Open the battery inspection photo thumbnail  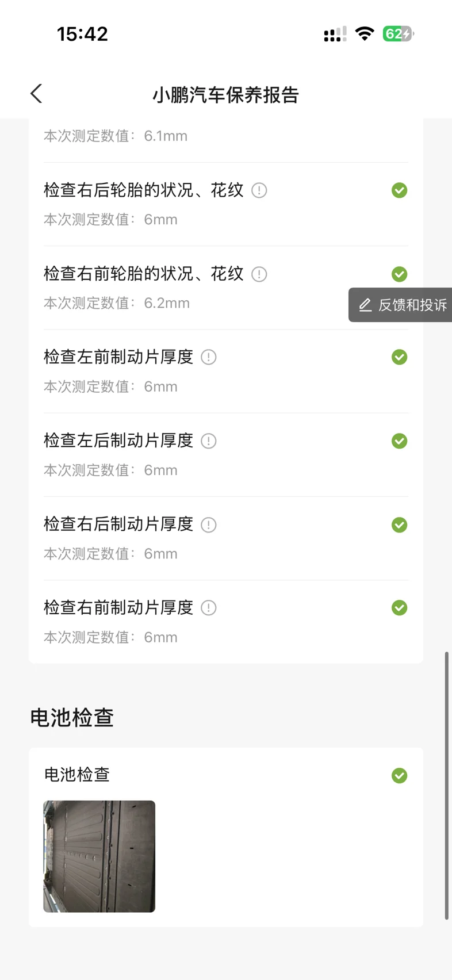point(99,856)
